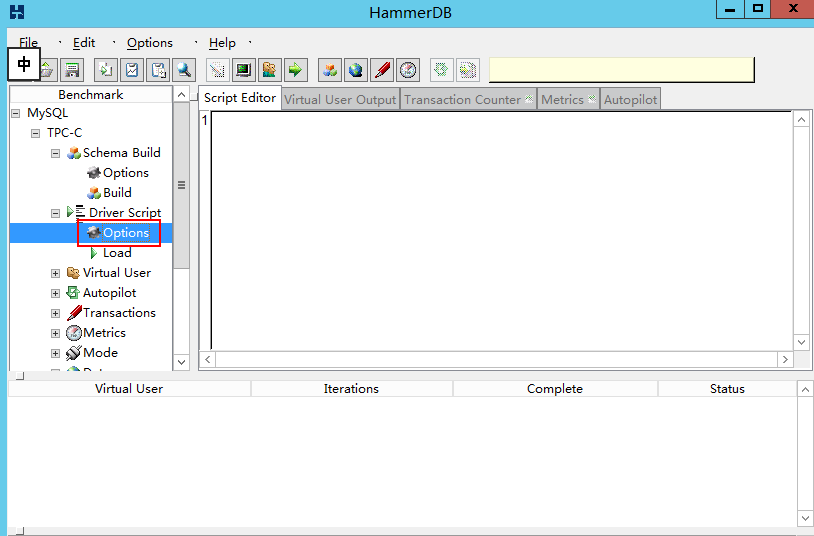Click the globe icon in the toolbar
Viewport: 814px width, 536px height.
click(355, 70)
